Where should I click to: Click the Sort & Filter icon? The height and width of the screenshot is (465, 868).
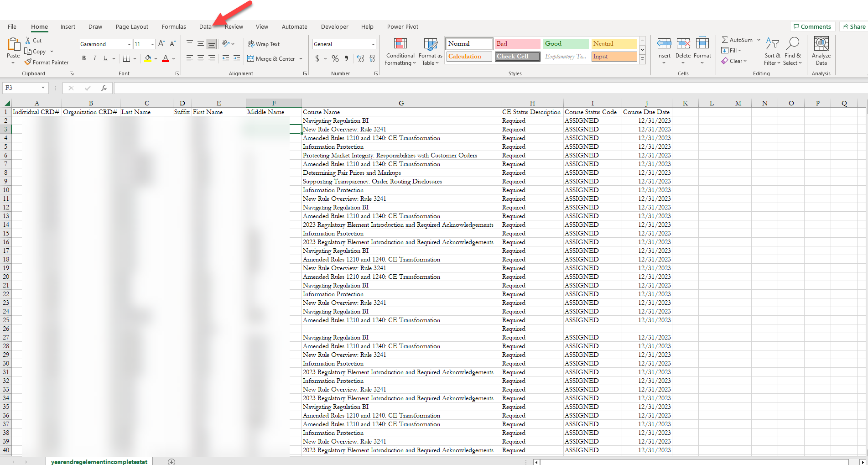point(772,44)
